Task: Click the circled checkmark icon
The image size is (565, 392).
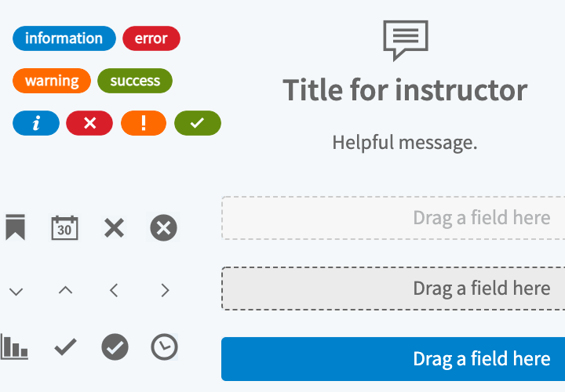Action: [x=115, y=347]
